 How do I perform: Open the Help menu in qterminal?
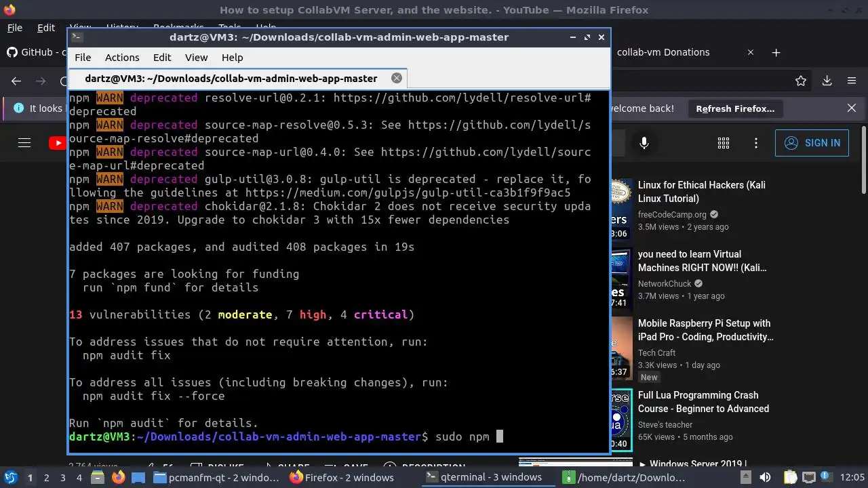pyautogui.click(x=232, y=58)
